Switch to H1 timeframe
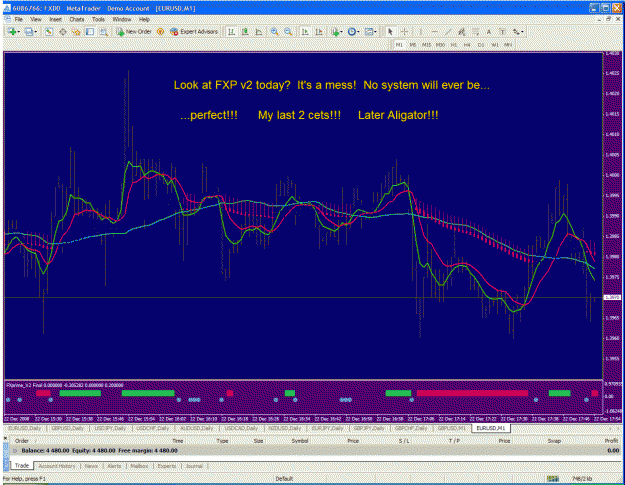The height and width of the screenshot is (485, 625). coord(454,45)
